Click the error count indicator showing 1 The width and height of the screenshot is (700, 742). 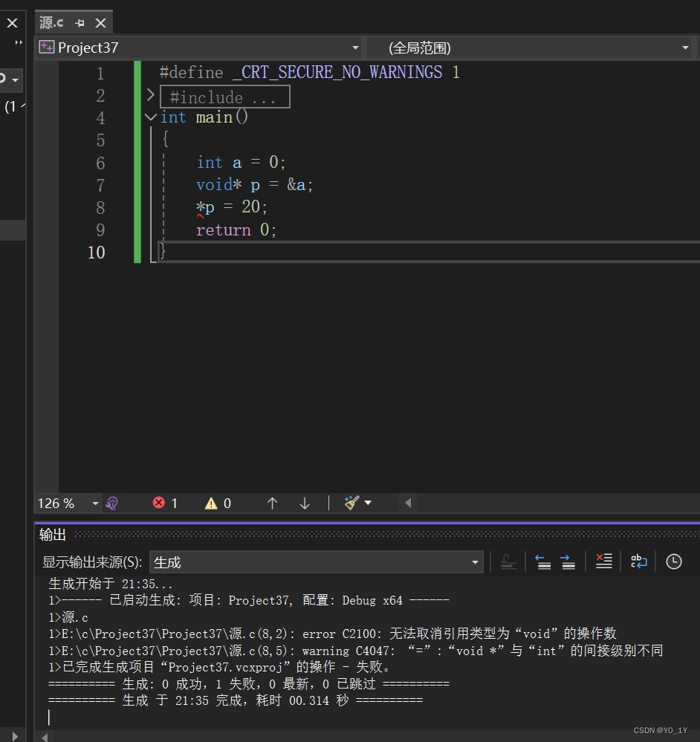(x=164, y=503)
